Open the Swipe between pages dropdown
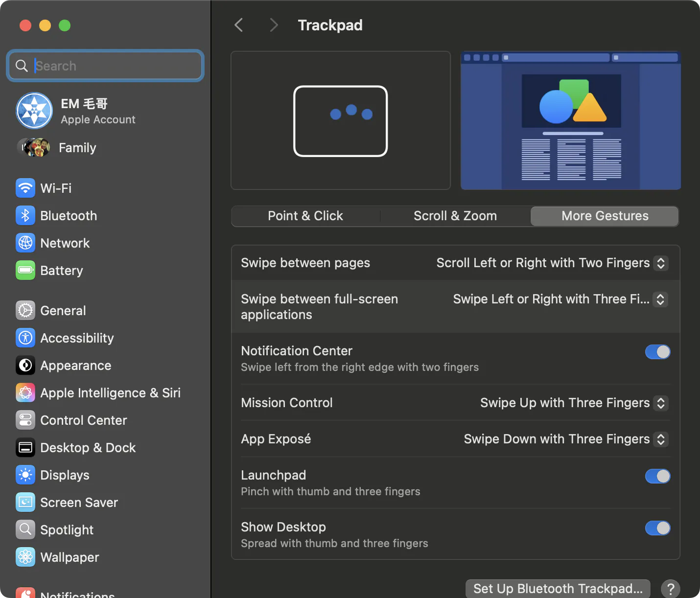This screenshot has height=598, width=700. 552,263
